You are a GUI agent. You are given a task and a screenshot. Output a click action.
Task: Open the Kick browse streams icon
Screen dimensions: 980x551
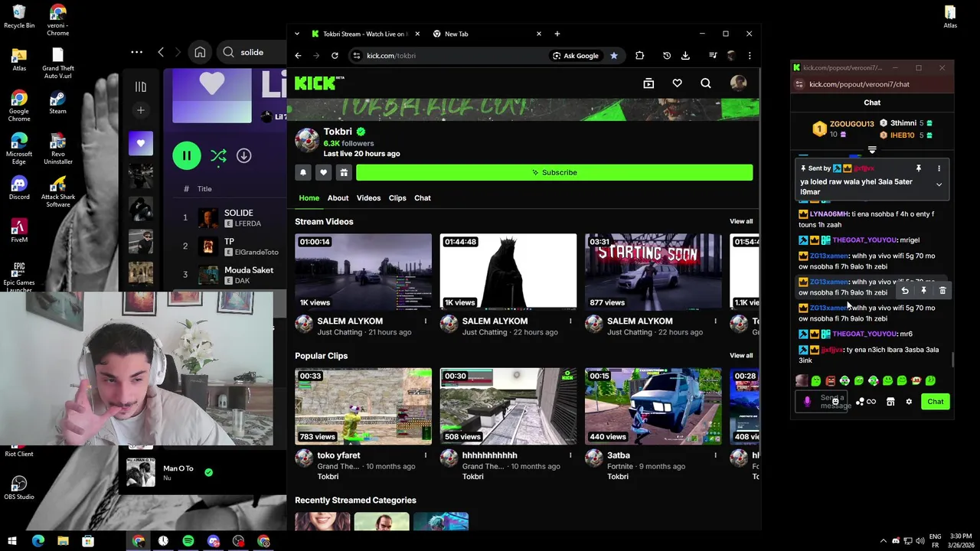coord(648,83)
